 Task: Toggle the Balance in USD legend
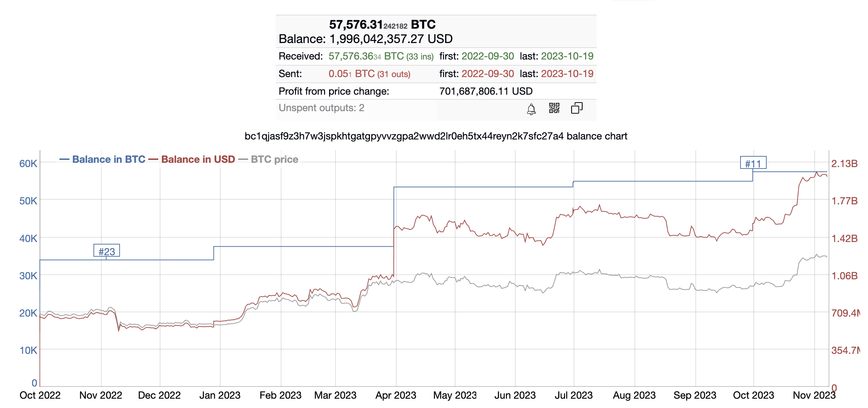tap(192, 159)
